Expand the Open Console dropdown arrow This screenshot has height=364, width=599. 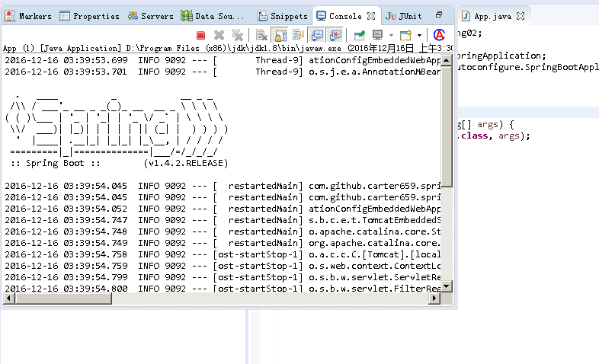click(419, 35)
